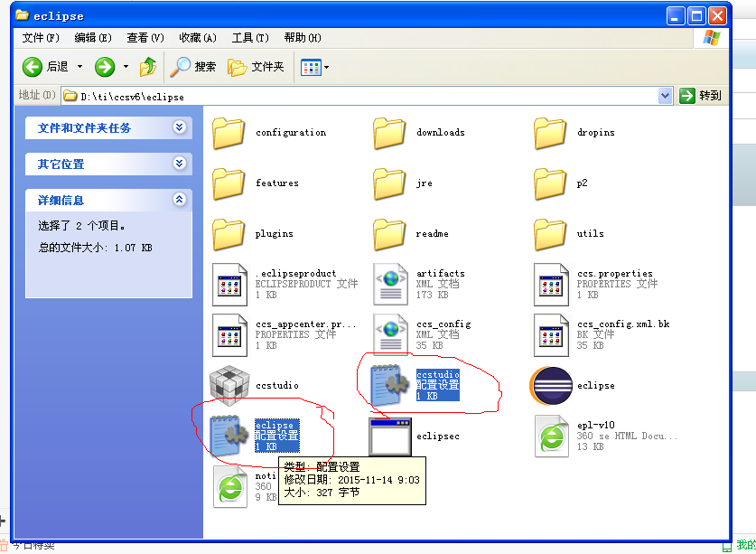Select the ccs_config XML file icon
The image size is (756, 554).
(390, 335)
